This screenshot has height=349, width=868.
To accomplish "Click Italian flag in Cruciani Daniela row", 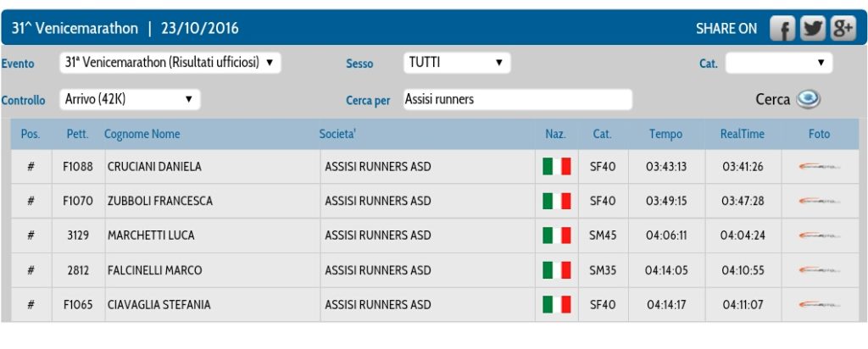I will (556, 167).
